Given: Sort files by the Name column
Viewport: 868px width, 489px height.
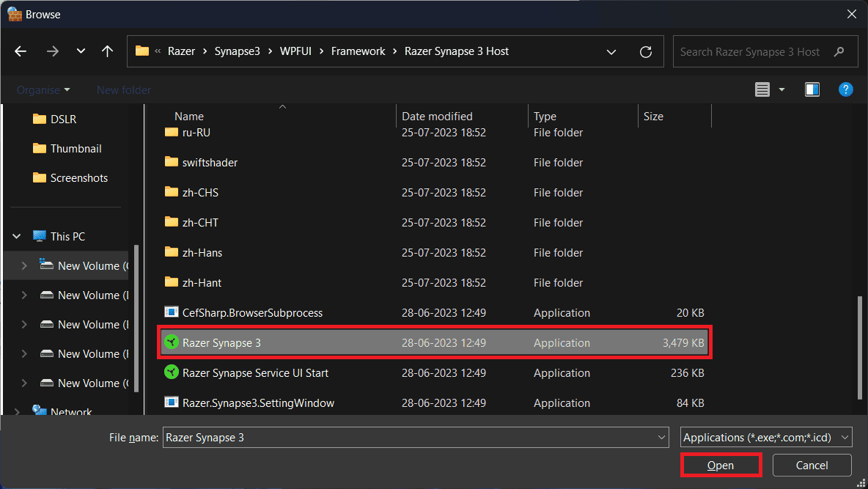Looking at the screenshot, I should pos(188,117).
